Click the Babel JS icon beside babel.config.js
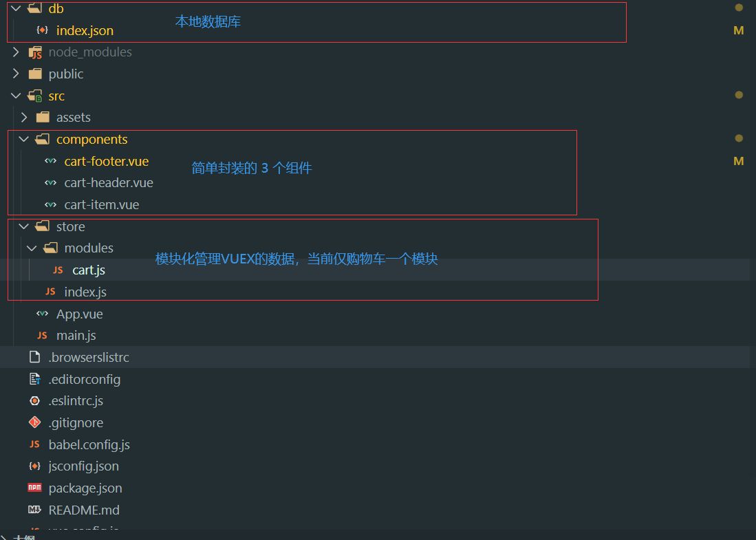 [x=34, y=444]
